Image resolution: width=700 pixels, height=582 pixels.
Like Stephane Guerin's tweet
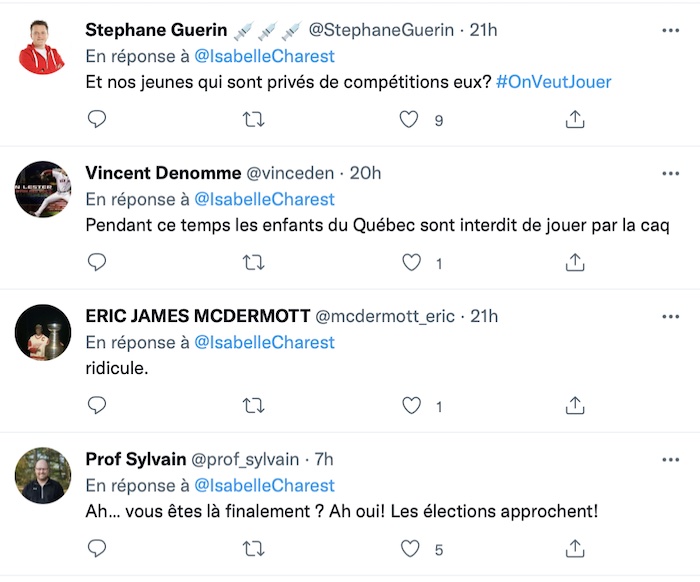(409, 120)
